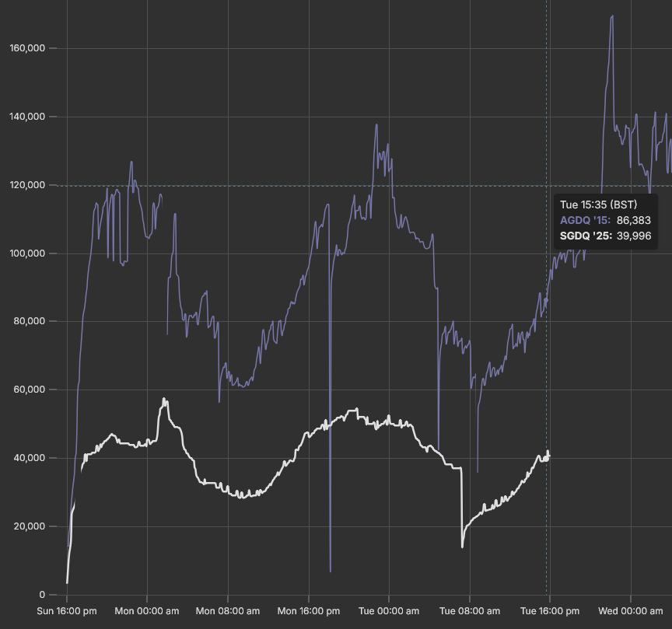Image resolution: width=672 pixels, height=629 pixels.
Task: Click the 140,000 y-axis label
Action: pos(27,117)
